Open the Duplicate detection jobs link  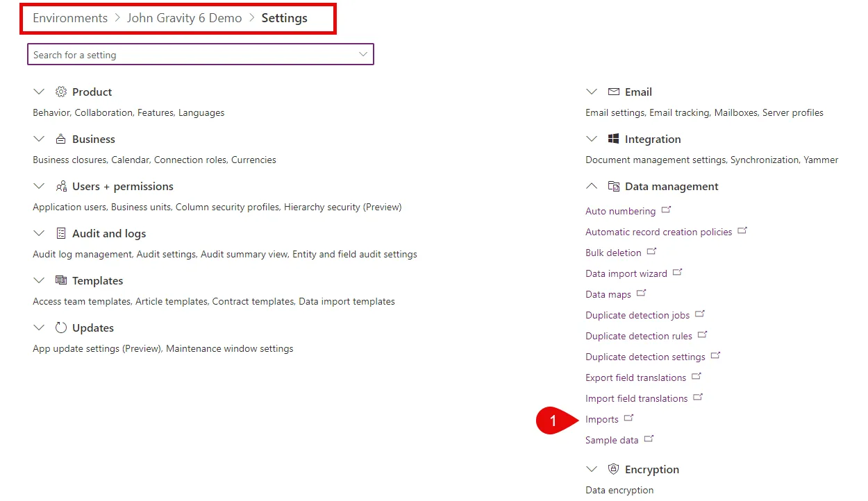pyautogui.click(x=637, y=315)
